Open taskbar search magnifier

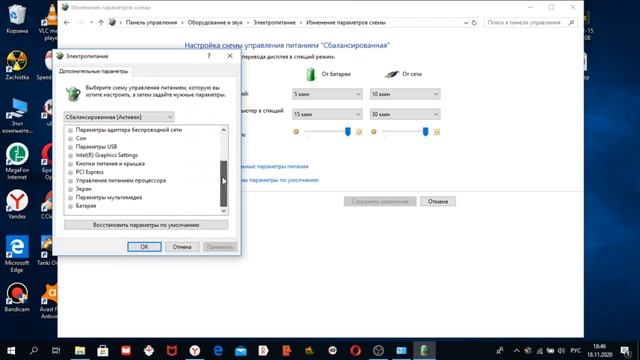(x=34, y=350)
